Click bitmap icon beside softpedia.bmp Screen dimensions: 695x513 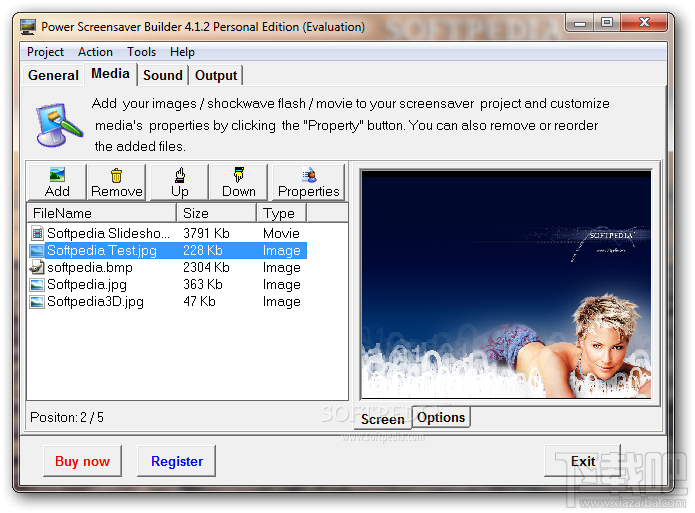point(37,267)
